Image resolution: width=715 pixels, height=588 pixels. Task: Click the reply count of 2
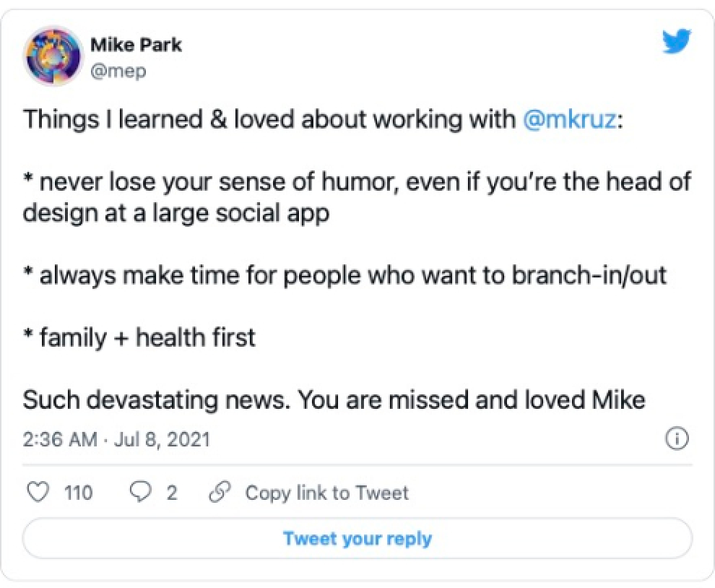pyautogui.click(x=171, y=493)
